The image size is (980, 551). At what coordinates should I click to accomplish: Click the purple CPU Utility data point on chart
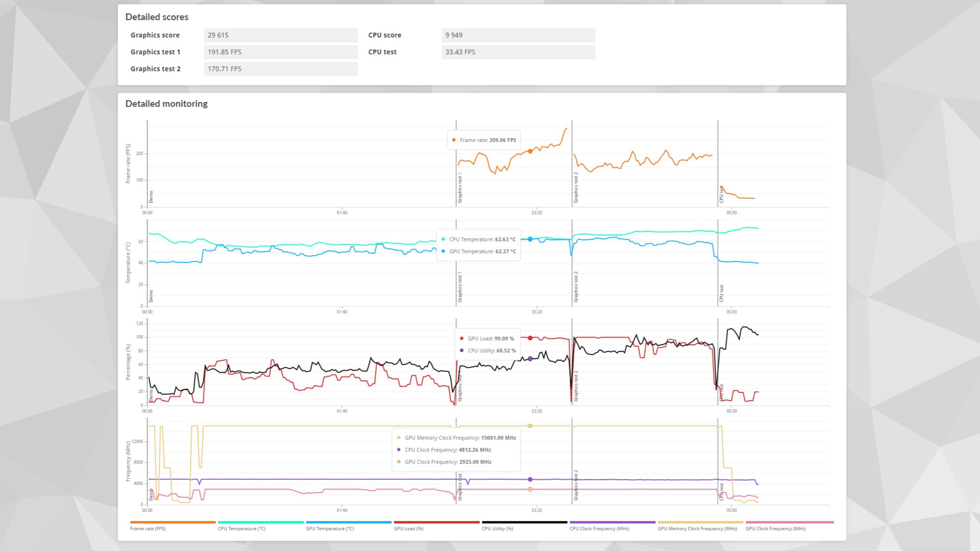pos(530,359)
